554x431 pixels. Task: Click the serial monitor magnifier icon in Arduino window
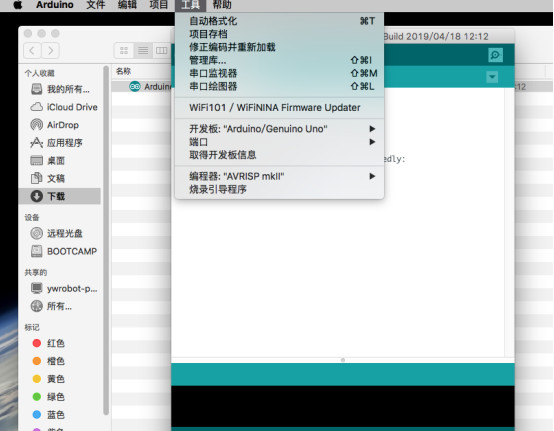tap(495, 55)
